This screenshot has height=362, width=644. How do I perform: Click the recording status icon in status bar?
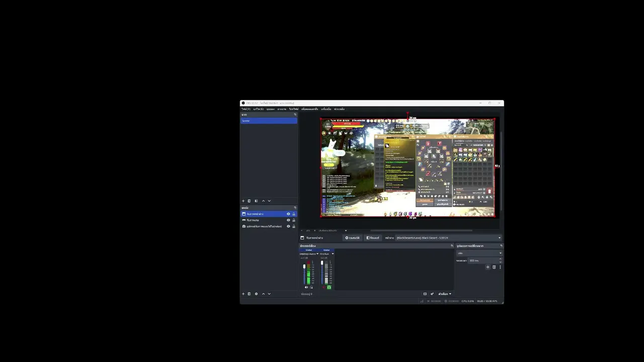point(446,301)
